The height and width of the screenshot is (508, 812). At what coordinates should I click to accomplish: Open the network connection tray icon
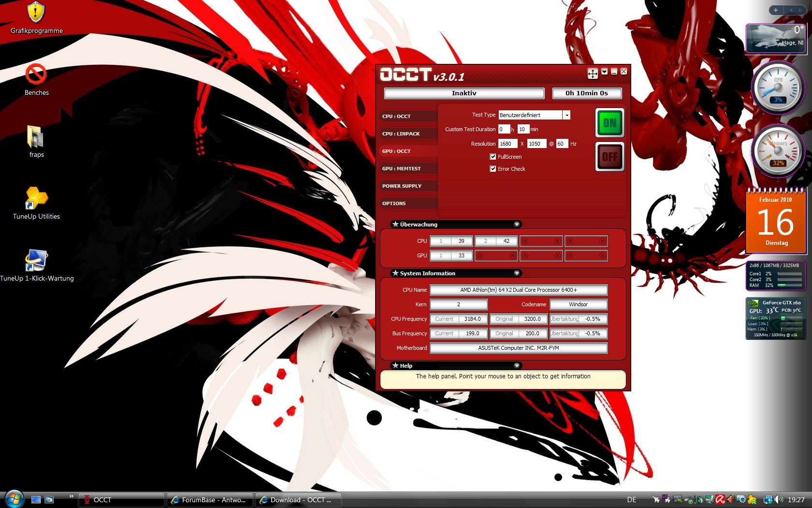point(768,500)
